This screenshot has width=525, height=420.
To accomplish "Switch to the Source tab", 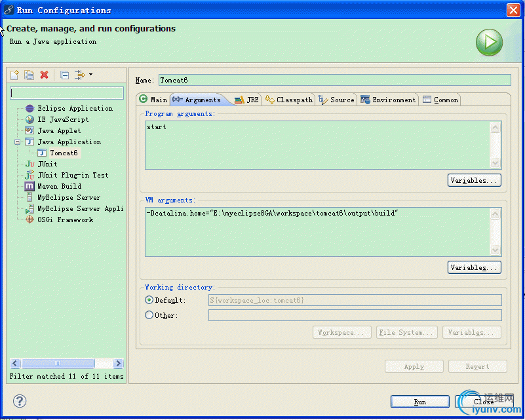I will point(336,100).
